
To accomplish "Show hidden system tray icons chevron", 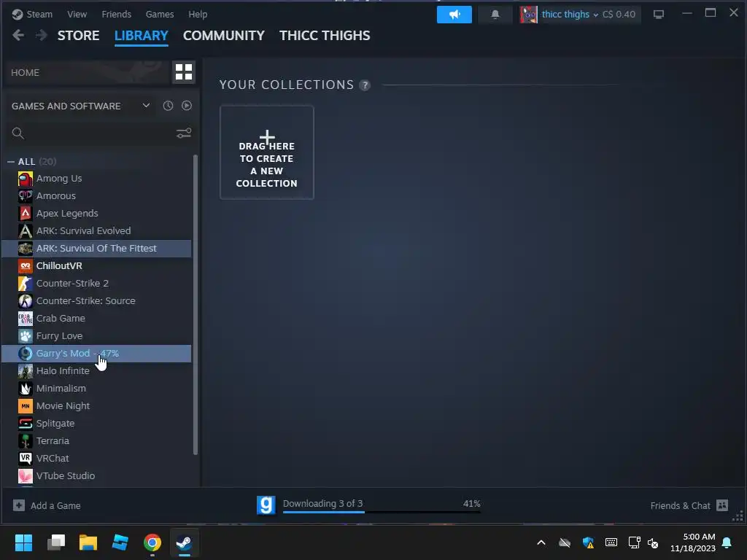I will (541, 542).
